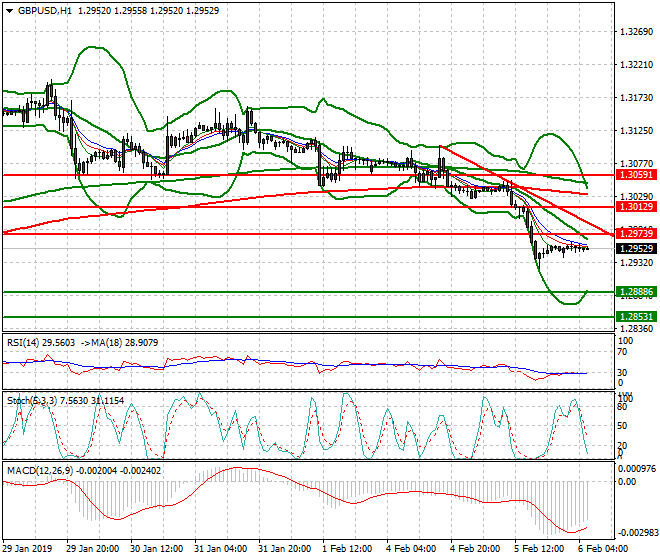660x560 pixels.
Task: Click the green 1.28886 support level label
Action: [x=636, y=292]
